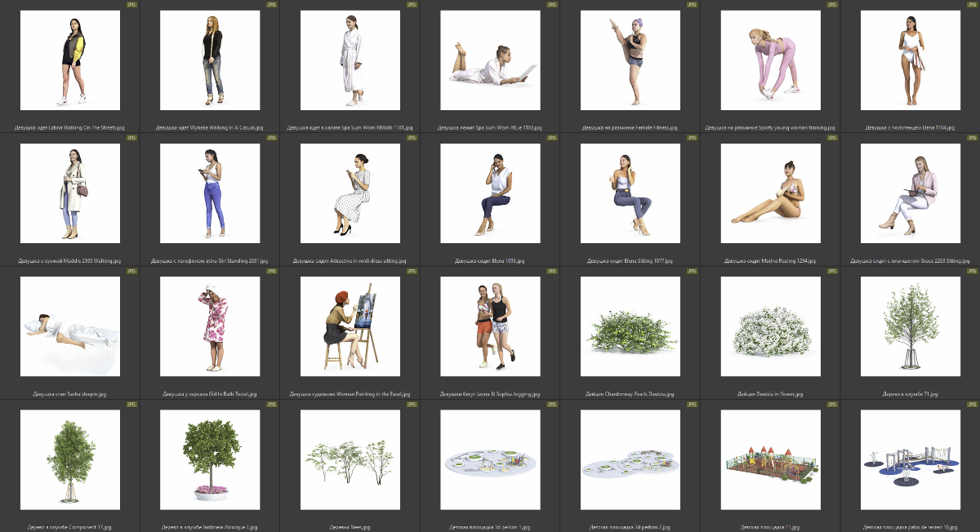The width and height of the screenshot is (980, 532).
Task: Open the Female Fitness leg stretch image
Action: point(630,60)
